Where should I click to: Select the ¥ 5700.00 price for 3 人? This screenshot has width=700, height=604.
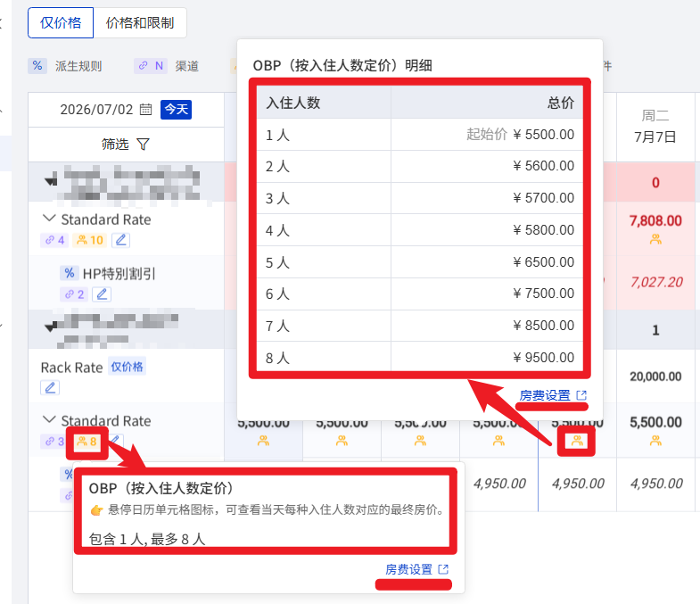tap(543, 198)
